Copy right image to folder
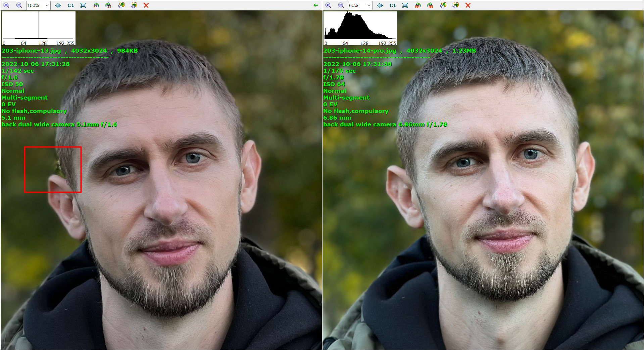This screenshot has width=644, height=350. [443, 5]
